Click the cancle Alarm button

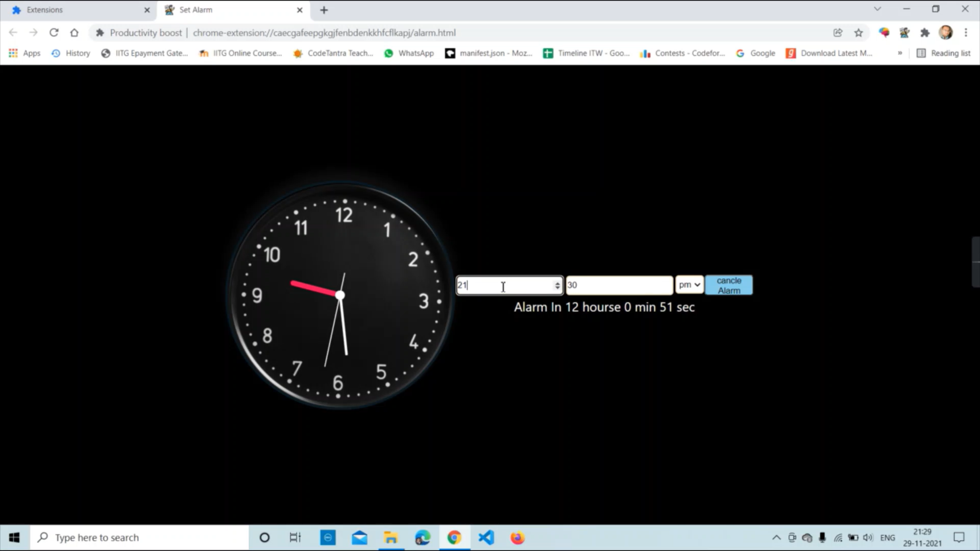click(x=728, y=285)
